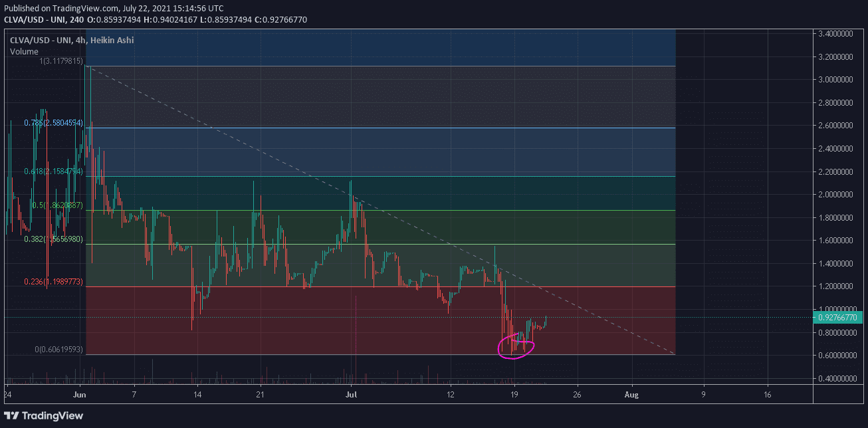868x428 pixels.
Task: Click the pink ellipse annotation near the lows
Action: click(516, 348)
